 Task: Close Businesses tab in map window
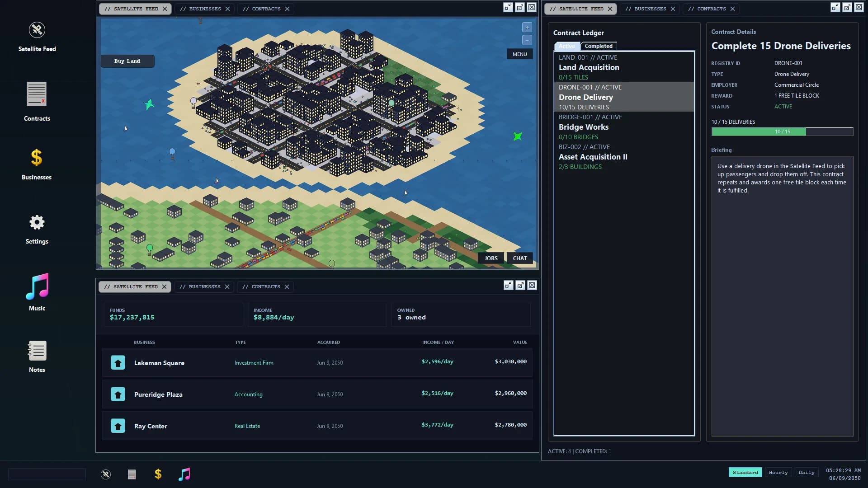[x=227, y=9]
